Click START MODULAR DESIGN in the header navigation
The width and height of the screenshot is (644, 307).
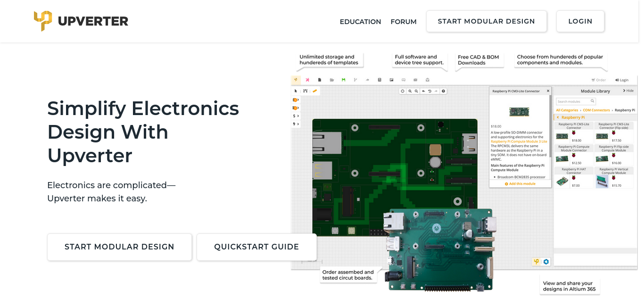click(487, 21)
